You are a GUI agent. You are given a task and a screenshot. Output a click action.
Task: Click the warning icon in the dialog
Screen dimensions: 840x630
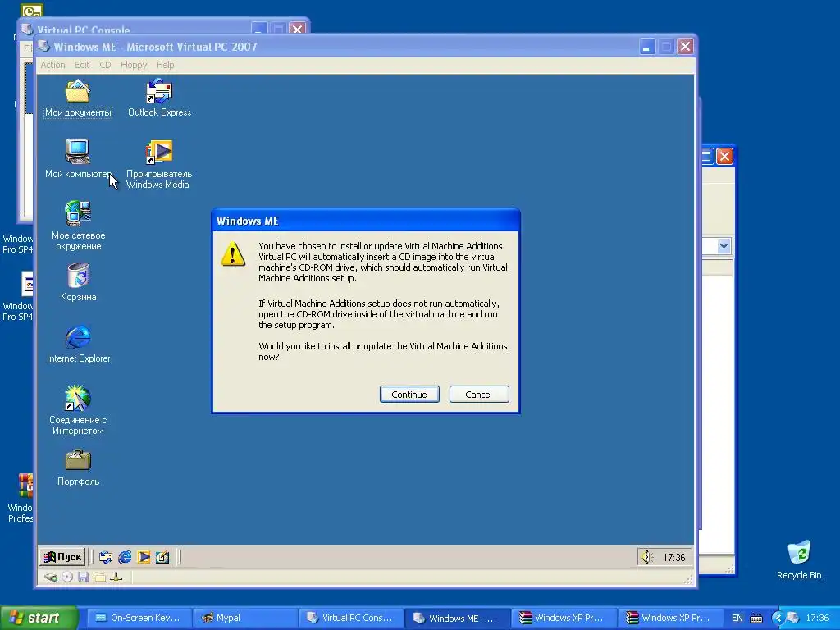[x=233, y=254]
